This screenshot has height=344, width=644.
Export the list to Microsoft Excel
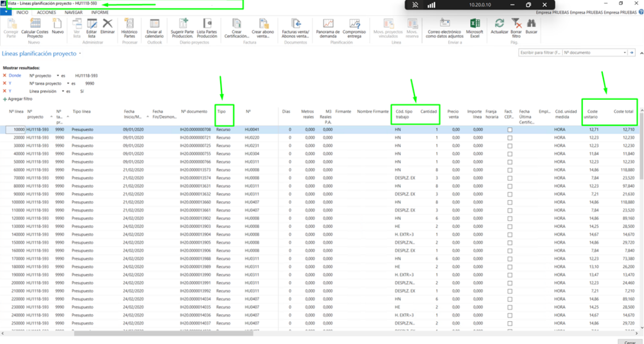click(x=474, y=28)
